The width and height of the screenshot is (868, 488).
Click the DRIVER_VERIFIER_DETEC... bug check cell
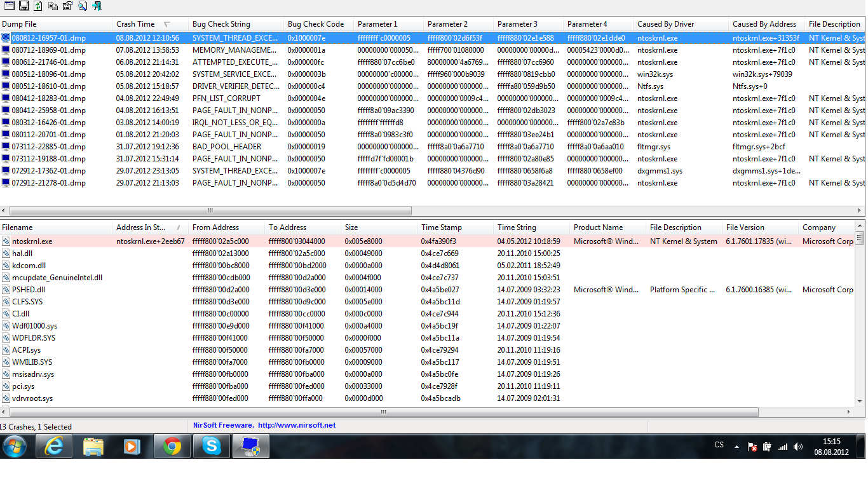tap(235, 86)
